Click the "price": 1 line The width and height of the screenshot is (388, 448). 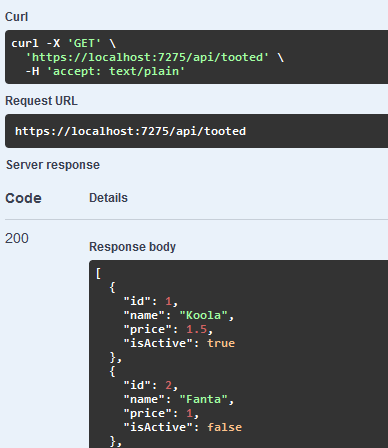point(161,413)
